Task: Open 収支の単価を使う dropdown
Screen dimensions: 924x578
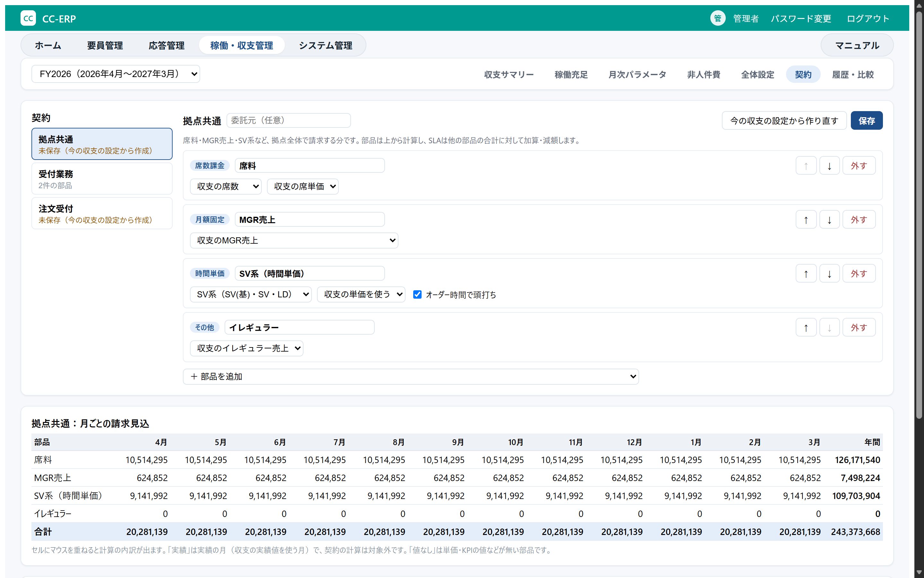Action: click(x=361, y=294)
